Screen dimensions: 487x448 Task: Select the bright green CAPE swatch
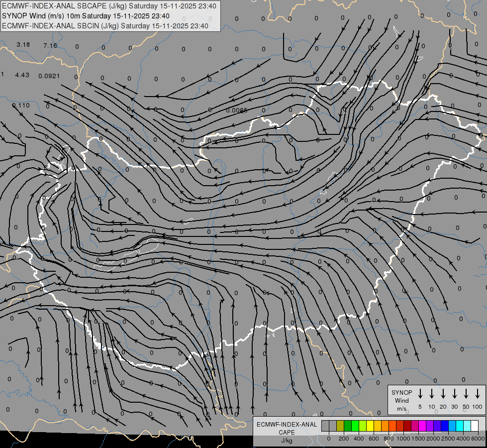tap(355, 426)
